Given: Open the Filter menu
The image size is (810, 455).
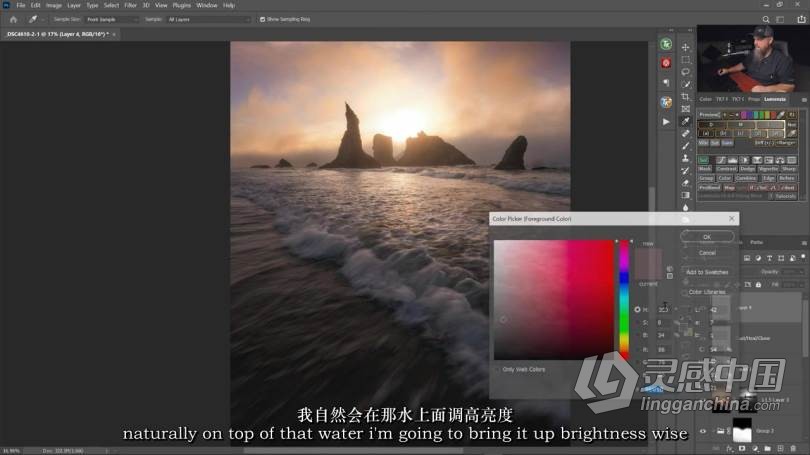Looking at the screenshot, I should tap(130, 5).
